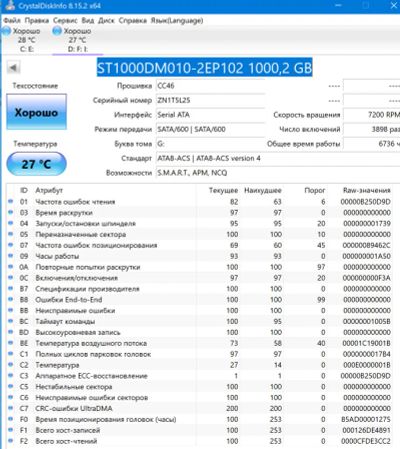Click status dot of attribute B8 row
The height and width of the screenshot is (449, 400).
(x=10, y=299)
